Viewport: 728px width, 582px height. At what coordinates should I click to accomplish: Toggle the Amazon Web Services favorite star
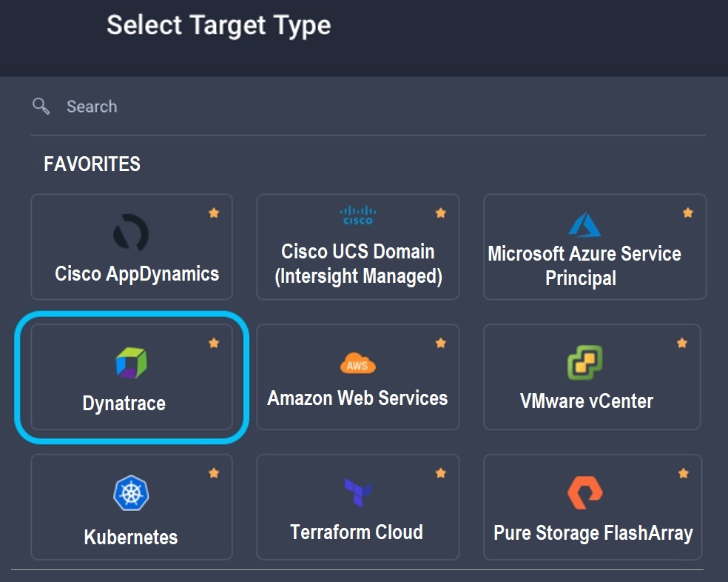pos(441,343)
